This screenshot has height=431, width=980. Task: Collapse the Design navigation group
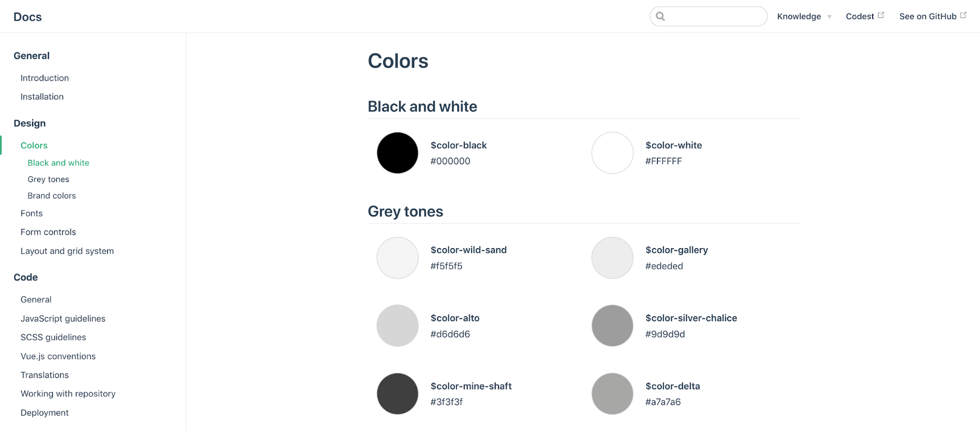(x=29, y=123)
